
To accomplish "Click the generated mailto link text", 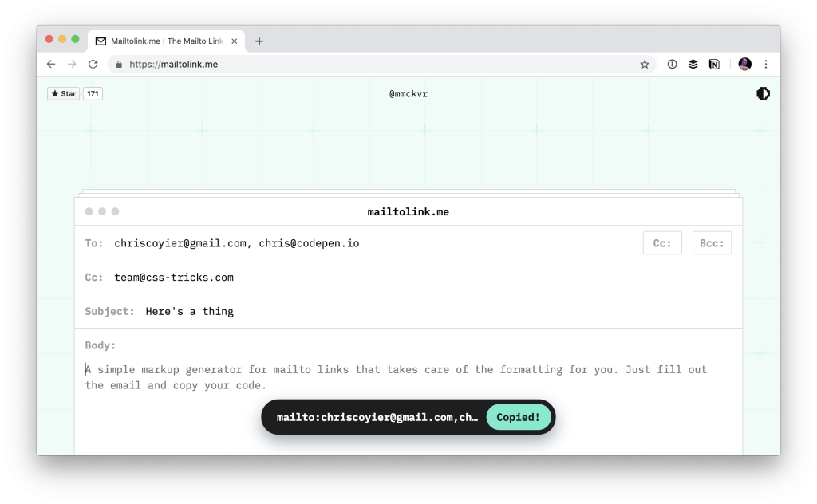I will (377, 417).
